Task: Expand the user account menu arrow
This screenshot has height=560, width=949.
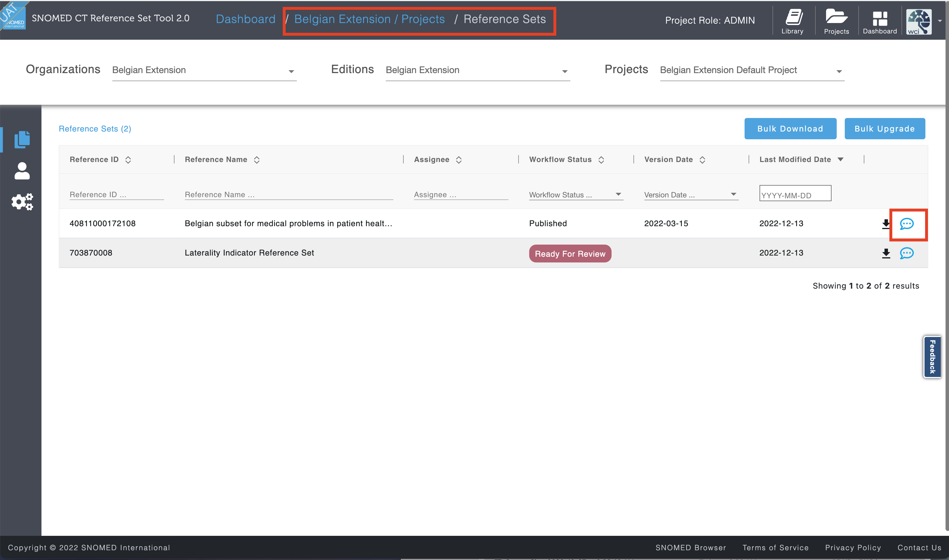Action: click(940, 21)
